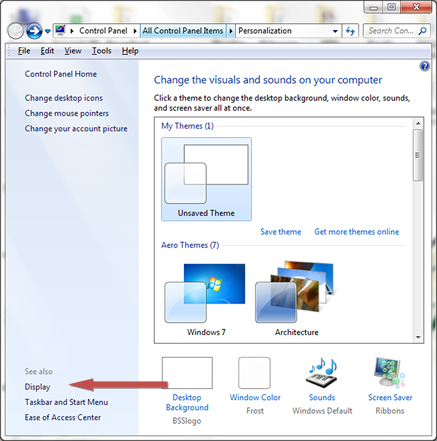437x441 pixels.
Task: Open Desktop Background settings icon
Action: tap(187, 373)
